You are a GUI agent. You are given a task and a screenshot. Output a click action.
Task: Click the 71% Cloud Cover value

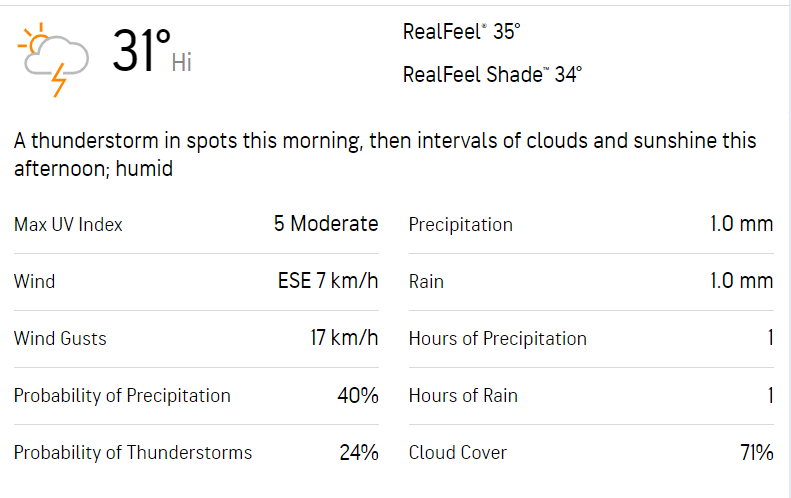757,452
